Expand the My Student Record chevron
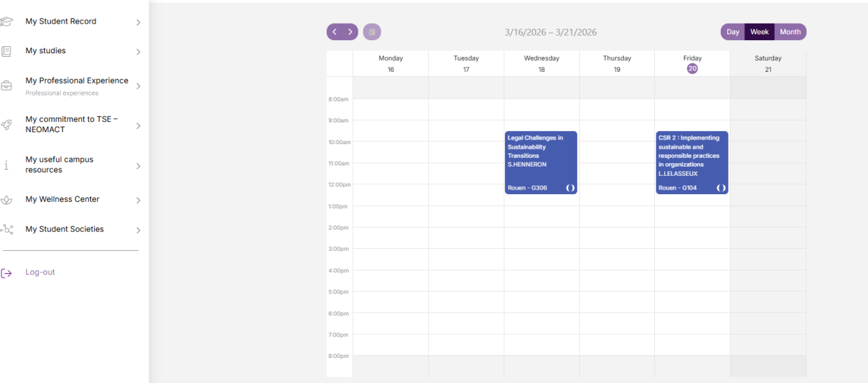This screenshot has width=868, height=383. pos(138,21)
